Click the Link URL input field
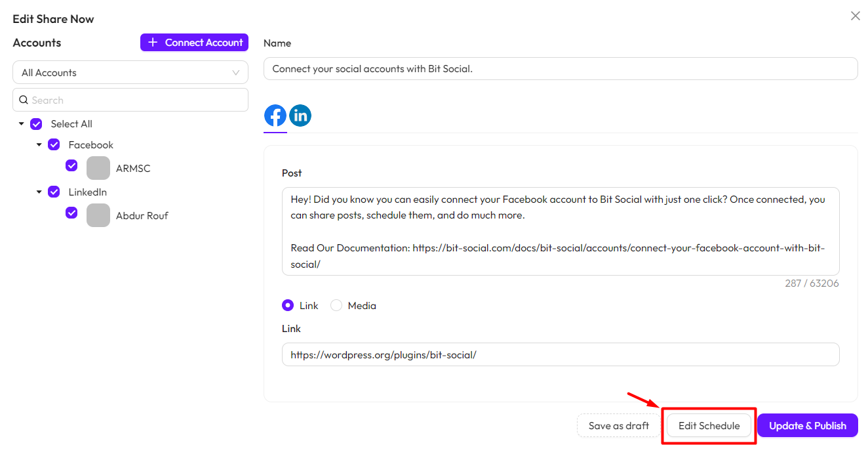 (x=561, y=354)
